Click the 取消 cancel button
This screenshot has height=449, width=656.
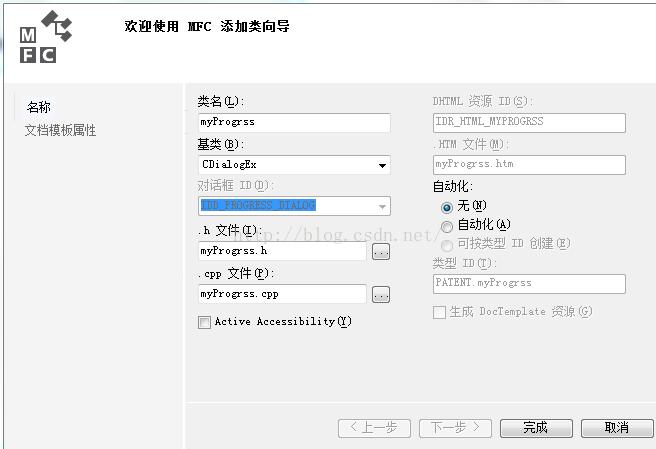pyautogui.click(x=617, y=428)
